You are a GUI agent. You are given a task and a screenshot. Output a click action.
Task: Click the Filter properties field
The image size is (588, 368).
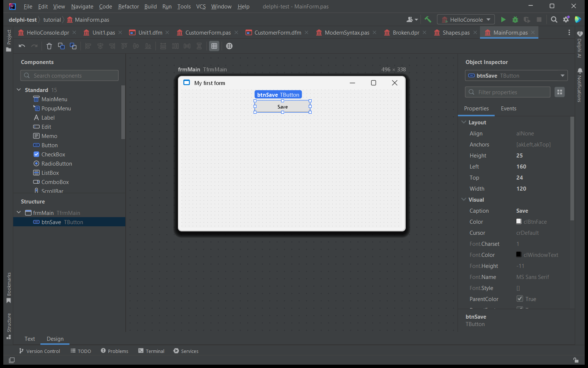508,92
